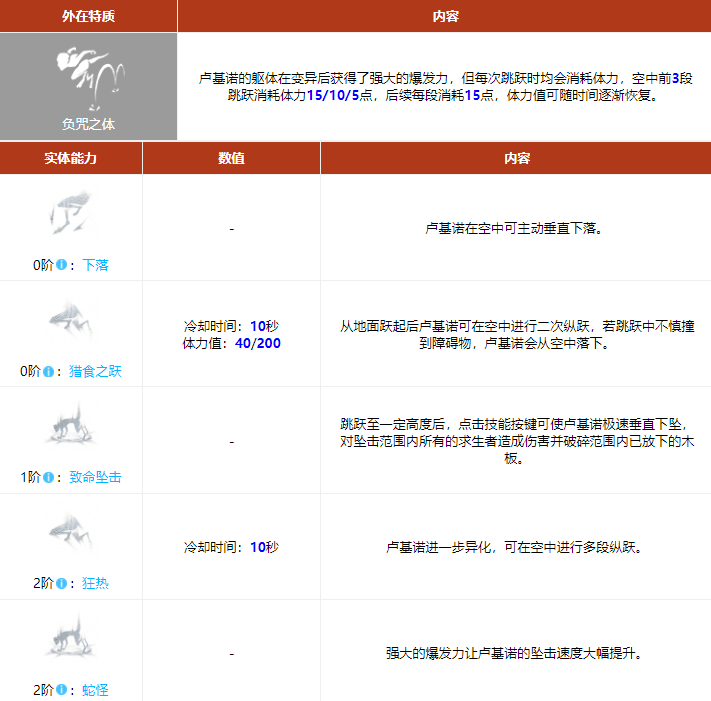Open the 致命坠击 link
The image size is (711, 701).
(95, 477)
